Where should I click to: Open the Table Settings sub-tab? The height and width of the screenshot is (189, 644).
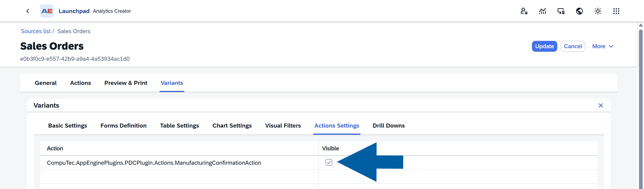(180, 126)
